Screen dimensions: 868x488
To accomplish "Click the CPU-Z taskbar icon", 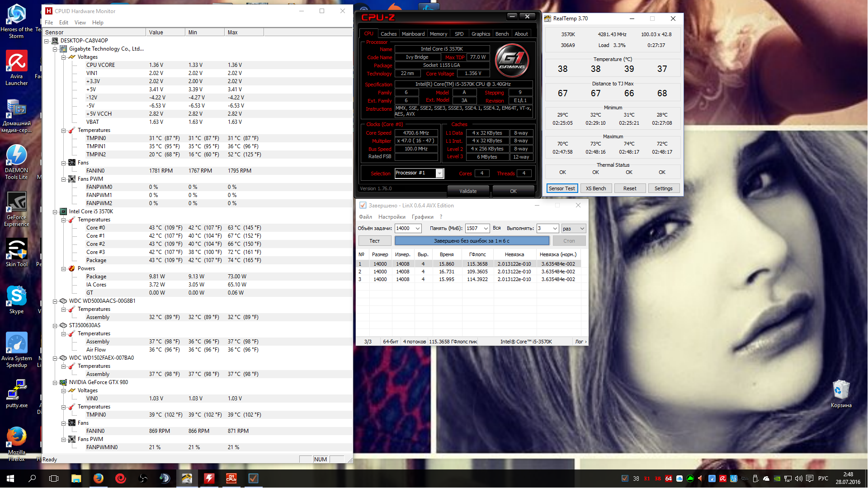I will (231, 479).
